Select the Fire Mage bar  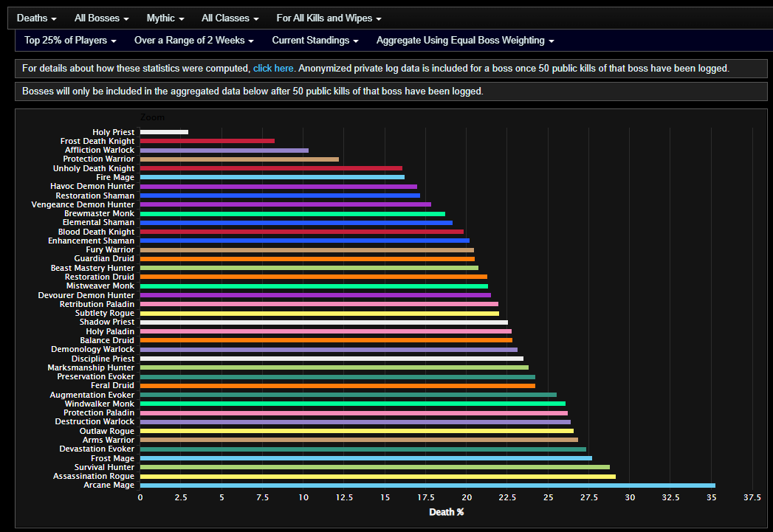click(x=272, y=177)
